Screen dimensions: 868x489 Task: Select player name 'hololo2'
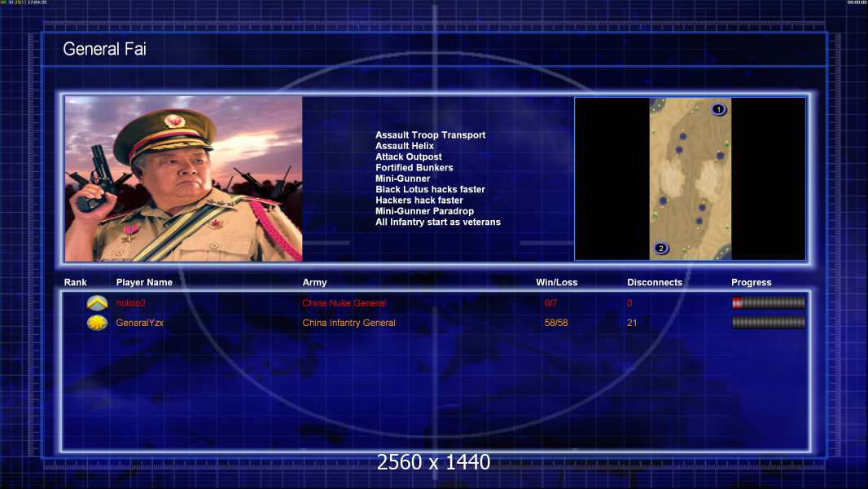coord(130,303)
